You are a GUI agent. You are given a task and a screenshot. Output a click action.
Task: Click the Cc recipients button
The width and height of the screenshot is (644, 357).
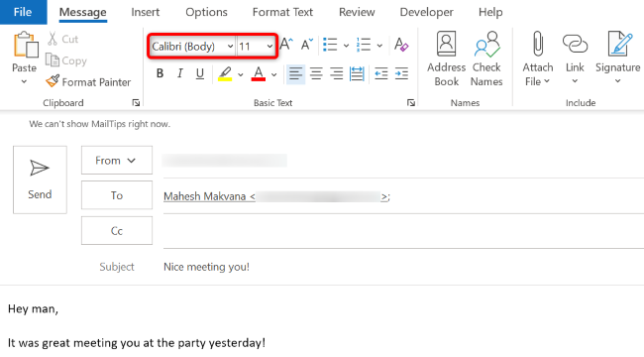click(117, 231)
